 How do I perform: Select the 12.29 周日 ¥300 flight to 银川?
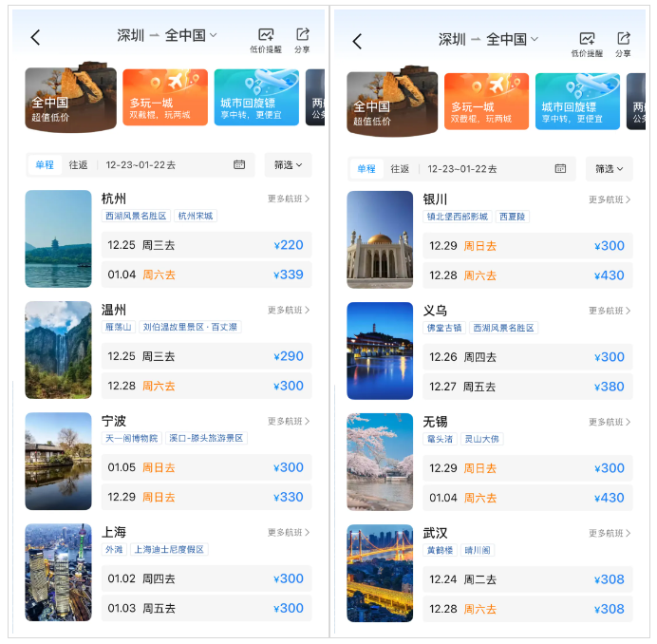pyautogui.click(x=527, y=246)
